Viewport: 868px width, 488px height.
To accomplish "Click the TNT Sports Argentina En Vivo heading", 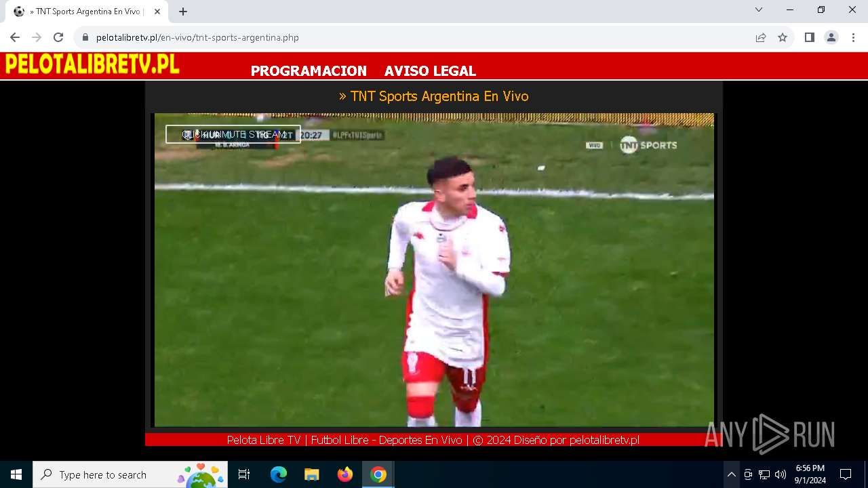I will click(433, 96).
